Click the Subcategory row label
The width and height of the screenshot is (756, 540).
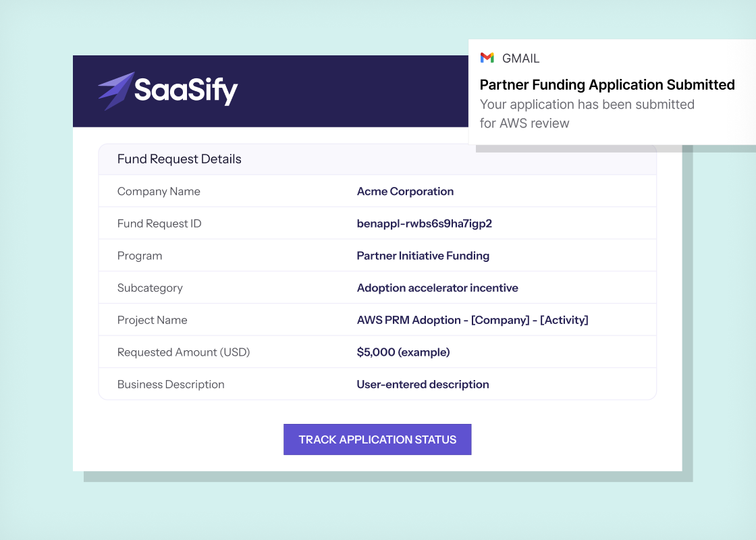pyautogui.click(x=150, y=288)
